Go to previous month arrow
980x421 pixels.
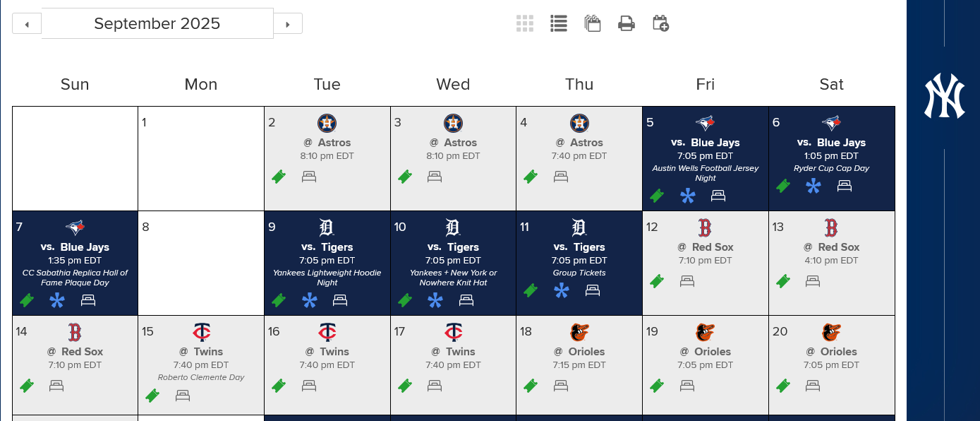pos(27,24)
